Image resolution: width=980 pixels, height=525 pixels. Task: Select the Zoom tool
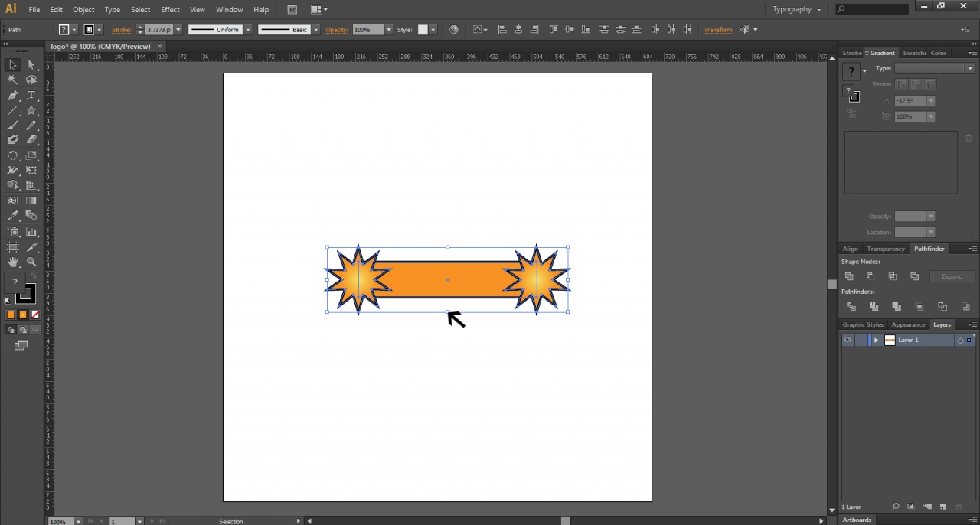click(x=31, y=262)
